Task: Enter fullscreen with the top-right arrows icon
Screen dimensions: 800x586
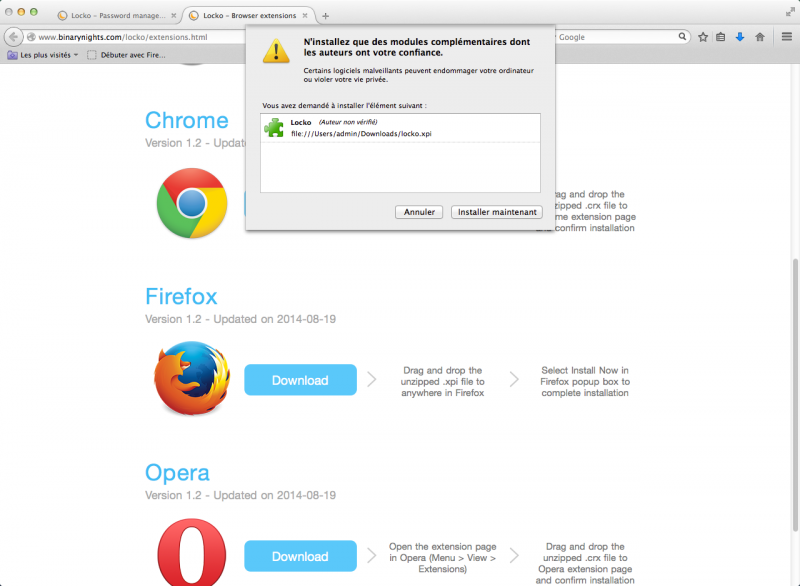Action: point(790,12)
